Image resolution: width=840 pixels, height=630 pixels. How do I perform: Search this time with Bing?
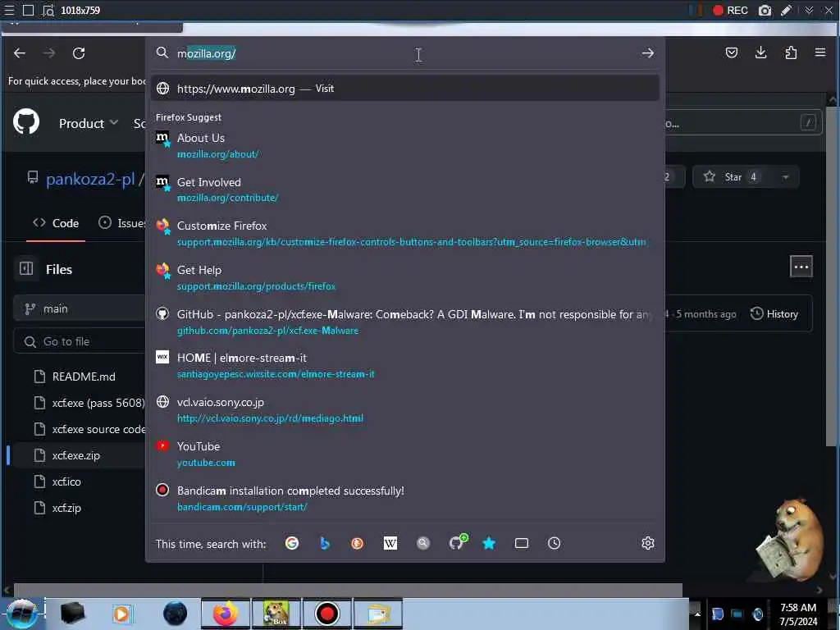click(325, 543)
